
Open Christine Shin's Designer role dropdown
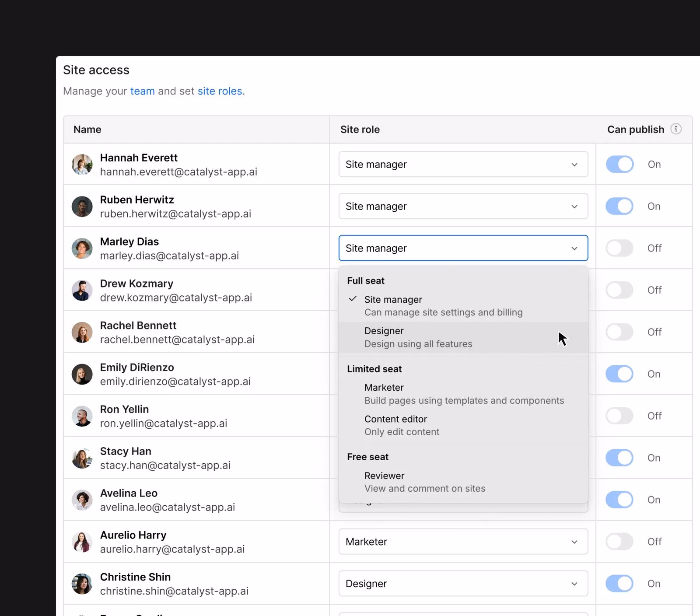click(463, 584)
